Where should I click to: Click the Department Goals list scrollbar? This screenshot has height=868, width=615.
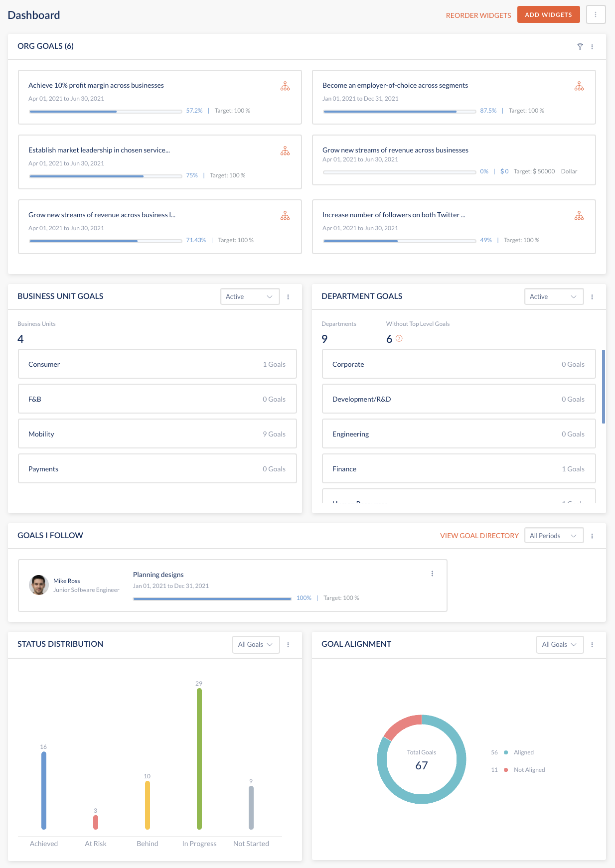click(604, 387)
